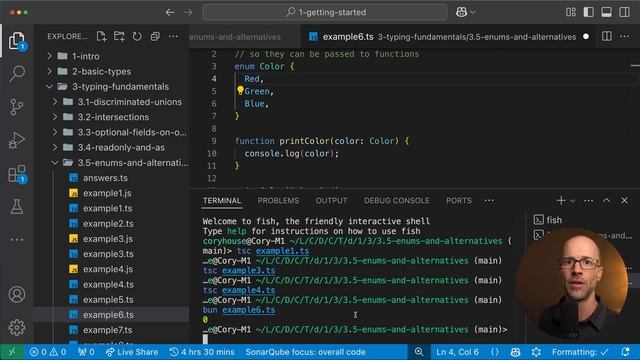Toggle the secondary side bar
The width and height of the screenshot is (640, 360).
point(624,12)
